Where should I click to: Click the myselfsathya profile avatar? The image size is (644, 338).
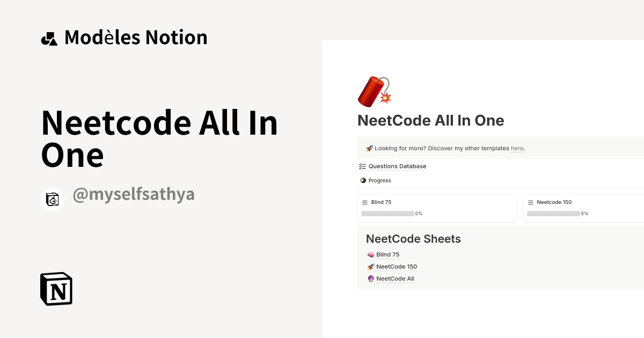(x=53, y=199)
